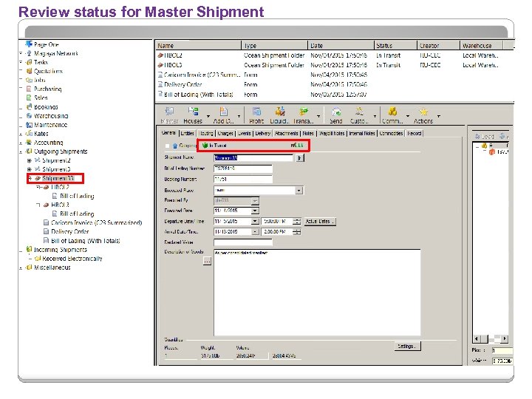Click the Actual Dates button
This screenshot has width=532, height=399.
point(320,221)
